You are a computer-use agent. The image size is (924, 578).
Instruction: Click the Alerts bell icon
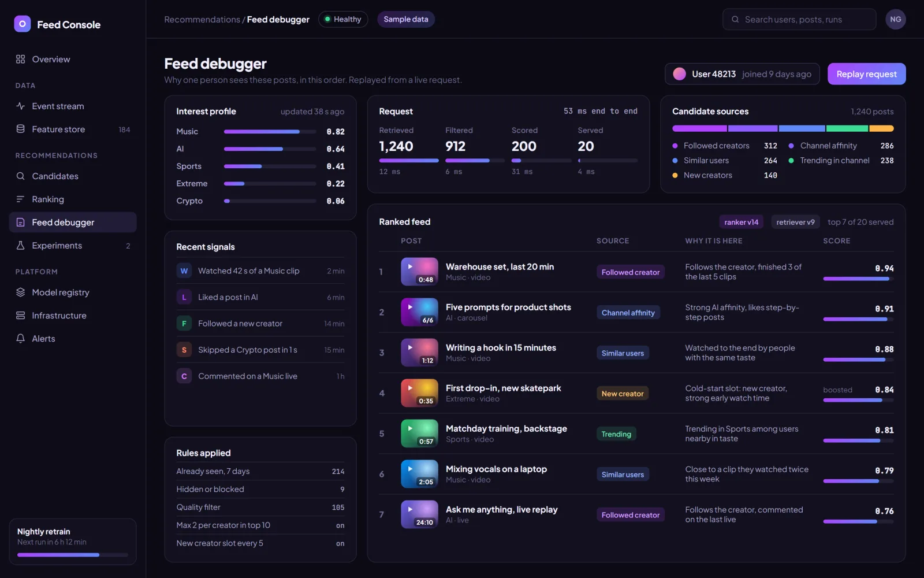[21, 338]
